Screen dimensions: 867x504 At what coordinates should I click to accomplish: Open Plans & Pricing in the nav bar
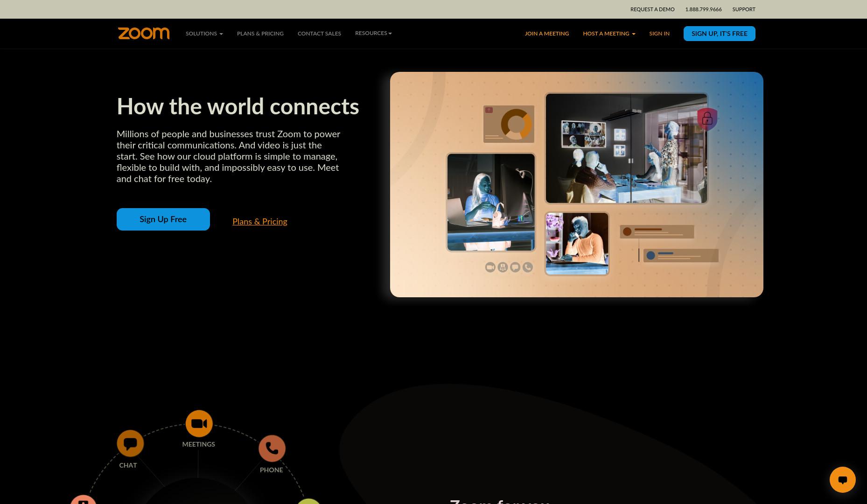pyautogui.click(x=260, y=34)
